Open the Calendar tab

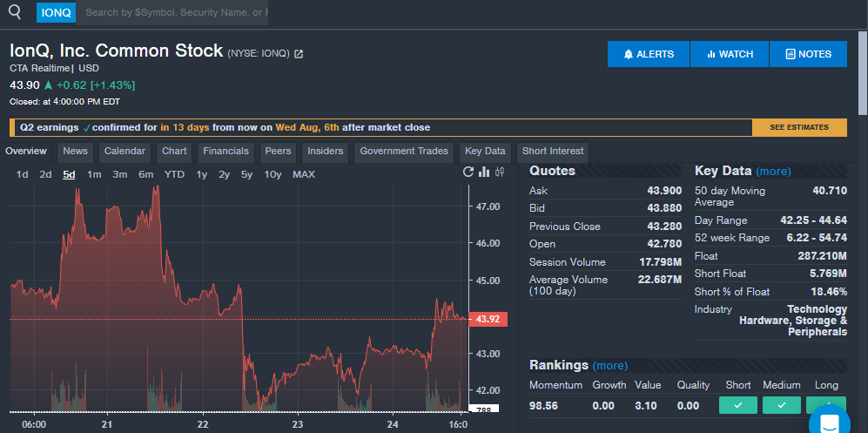(124, 152)
